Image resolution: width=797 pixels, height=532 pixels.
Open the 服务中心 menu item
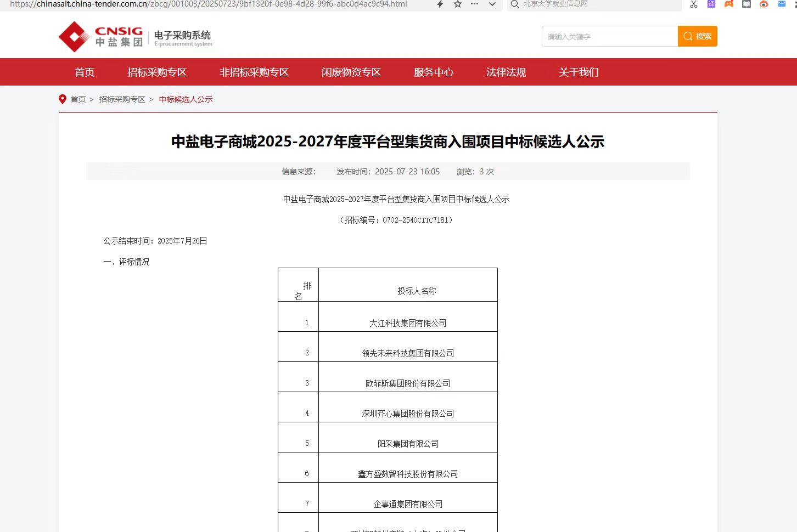[434, 72]
